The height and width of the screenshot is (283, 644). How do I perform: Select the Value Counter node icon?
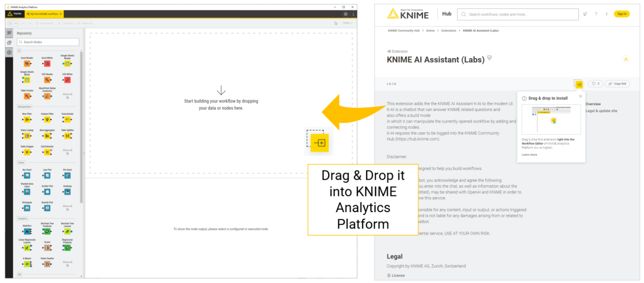click(47, 264)
